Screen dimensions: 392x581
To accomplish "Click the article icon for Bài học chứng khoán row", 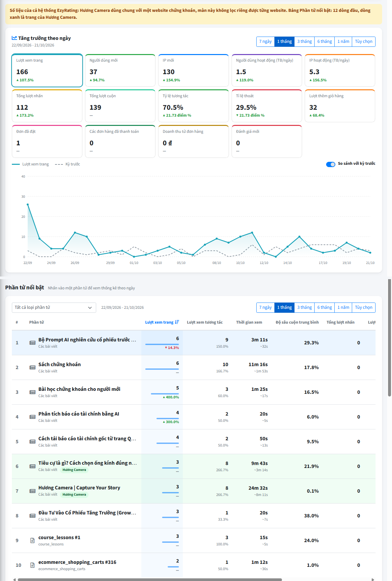I will (x=32, y=392).
